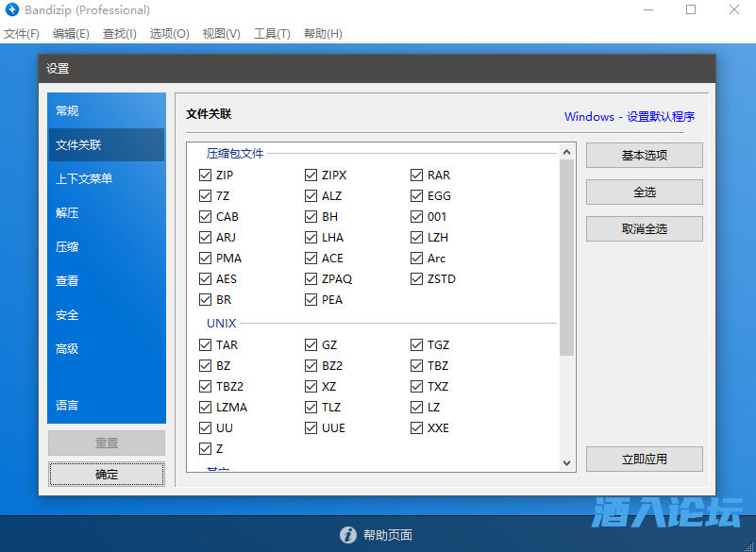Open the 语言 settings page
Image resolution: width=756 pixels, height=552 pixels.
(x=67, y=406)
